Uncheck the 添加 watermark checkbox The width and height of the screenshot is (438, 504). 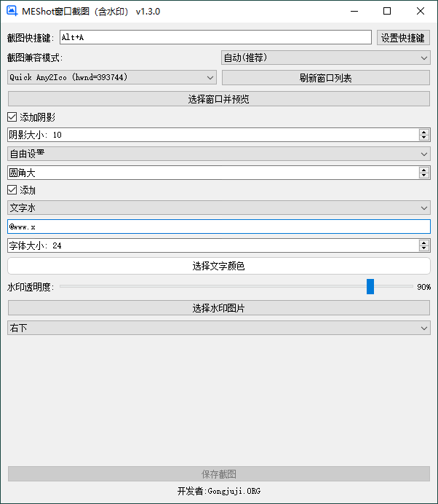[x=12, y=189]
